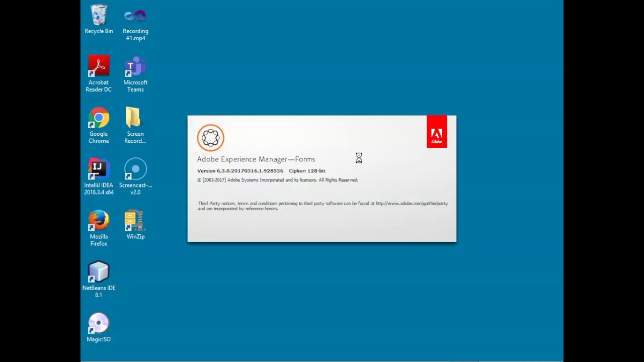
Task: Launch Acrobat Reader DC shortcut
Action: pos(99,74)
